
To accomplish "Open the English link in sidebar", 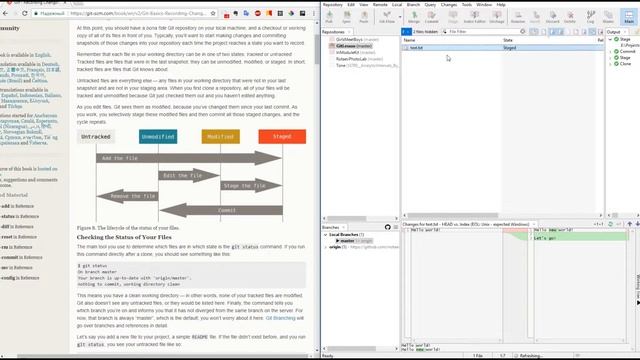I will 42,55.
